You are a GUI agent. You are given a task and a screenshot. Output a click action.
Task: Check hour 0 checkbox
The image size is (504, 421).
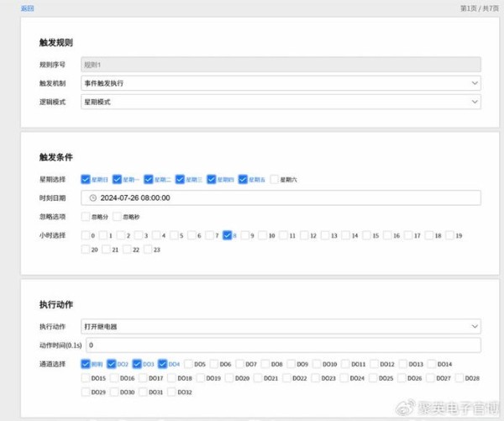click(x=86, y=235)
